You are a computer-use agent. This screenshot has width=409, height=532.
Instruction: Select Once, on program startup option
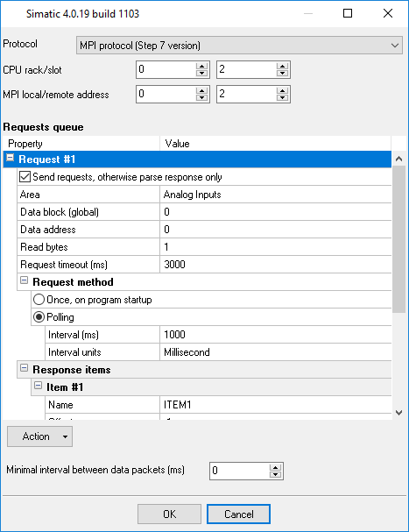click(x=39, y=300)
